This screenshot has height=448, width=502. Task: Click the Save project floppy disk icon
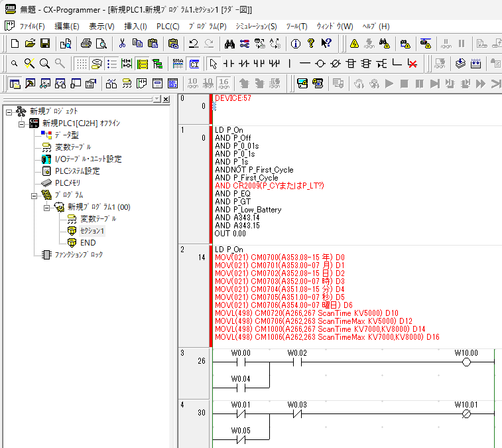(x=45, y=44)
